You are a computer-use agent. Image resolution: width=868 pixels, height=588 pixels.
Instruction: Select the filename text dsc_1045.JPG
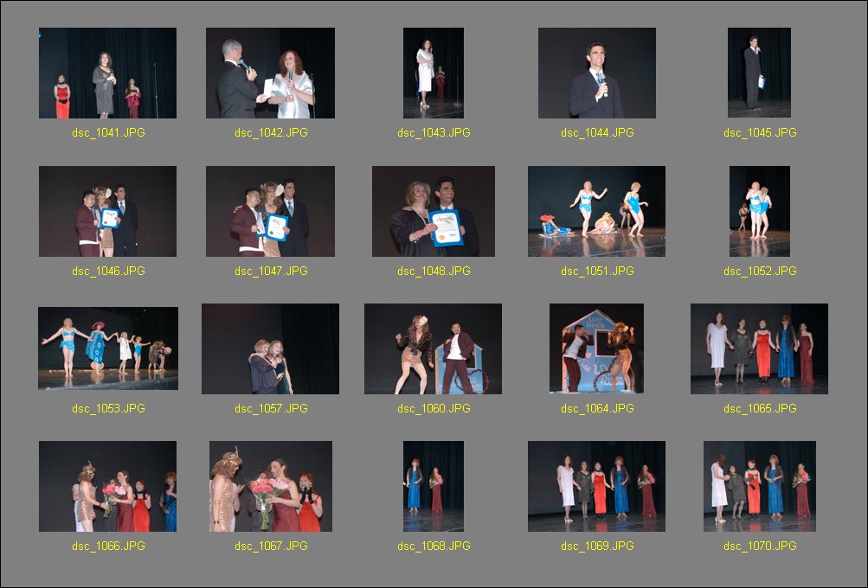point(760,133)
